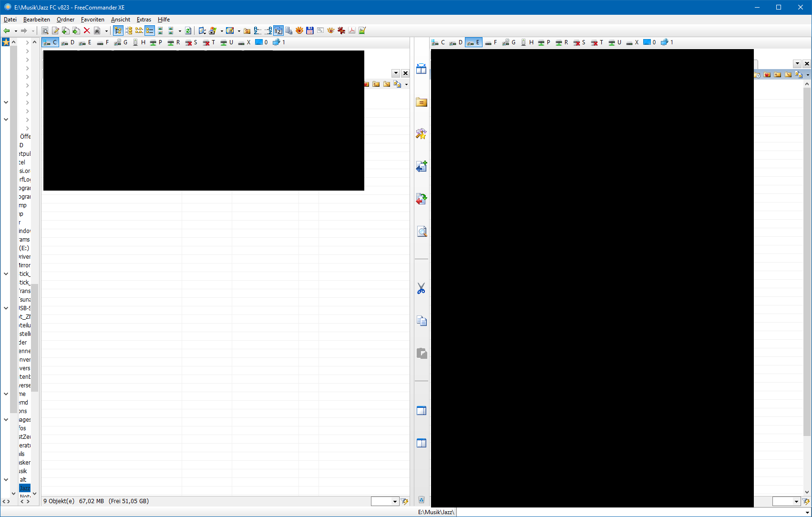Toggle the folder tree view button
The image size is (812, 517).
click(x=118, y=30)
